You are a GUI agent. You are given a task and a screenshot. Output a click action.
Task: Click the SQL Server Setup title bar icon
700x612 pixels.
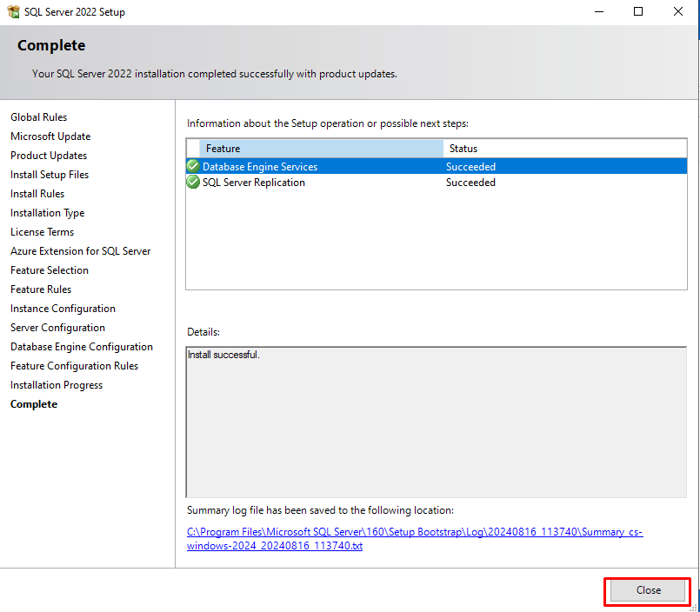tap(14, 12)
